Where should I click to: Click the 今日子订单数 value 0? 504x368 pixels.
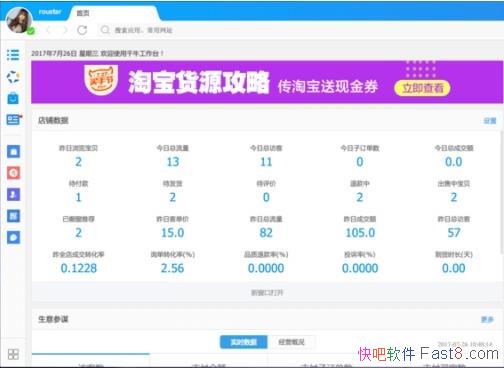(x=360, y=162)
